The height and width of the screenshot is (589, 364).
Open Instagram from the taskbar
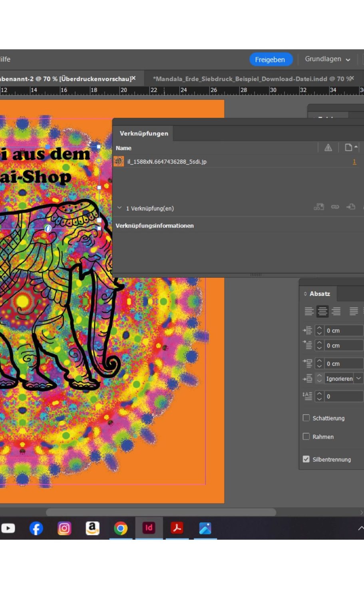[x=64, y=528]
